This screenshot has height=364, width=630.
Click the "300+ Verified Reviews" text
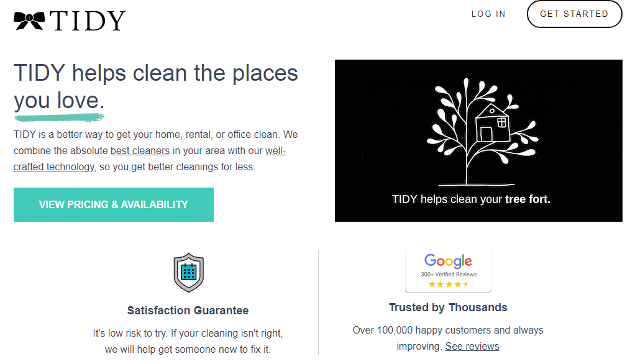(x=449, y=274)
